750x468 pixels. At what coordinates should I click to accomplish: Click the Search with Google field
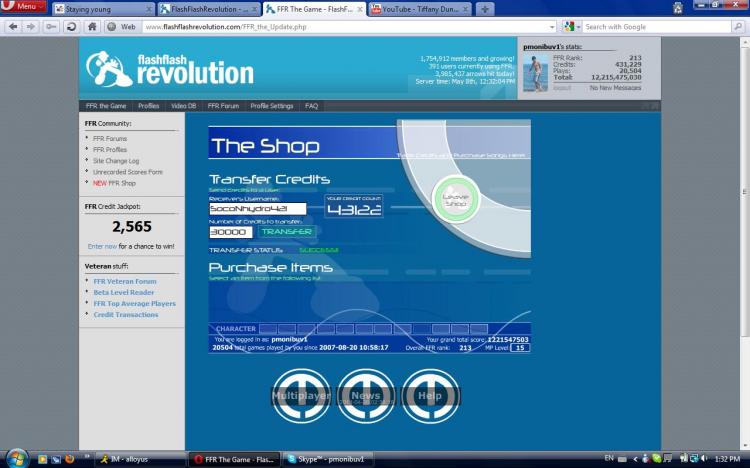click(655, 27)
